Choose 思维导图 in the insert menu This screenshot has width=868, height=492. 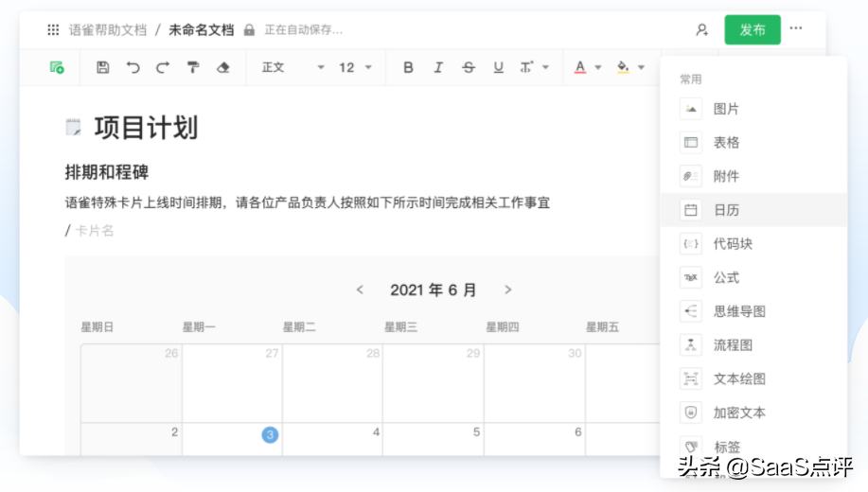[738, 311]
